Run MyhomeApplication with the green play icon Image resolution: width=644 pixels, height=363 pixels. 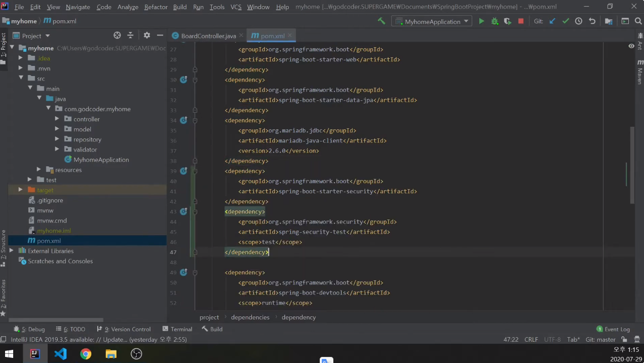pyautogui.click(x=481, y=21)
